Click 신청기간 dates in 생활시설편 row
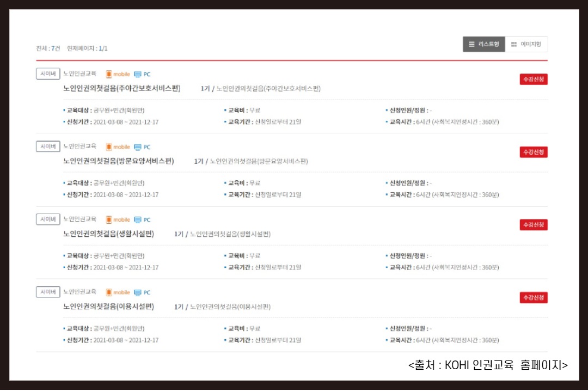Image resolution: width=588 pixels, height=391 pixels. [111, 267]
